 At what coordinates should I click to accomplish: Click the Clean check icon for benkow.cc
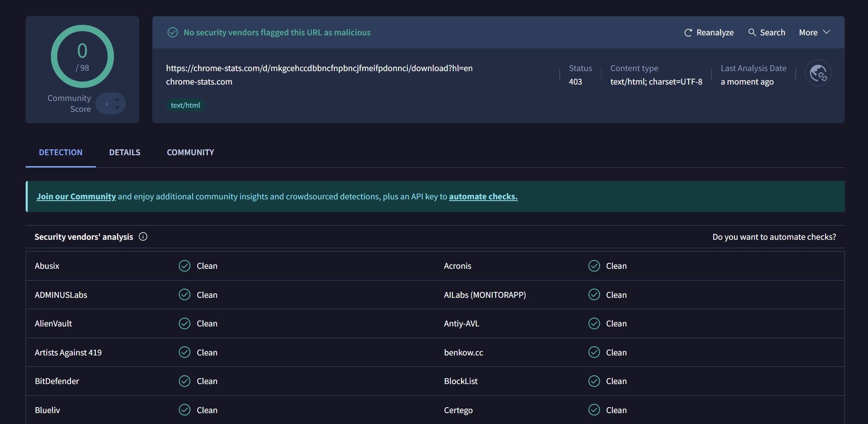click(x=594, y=352)
